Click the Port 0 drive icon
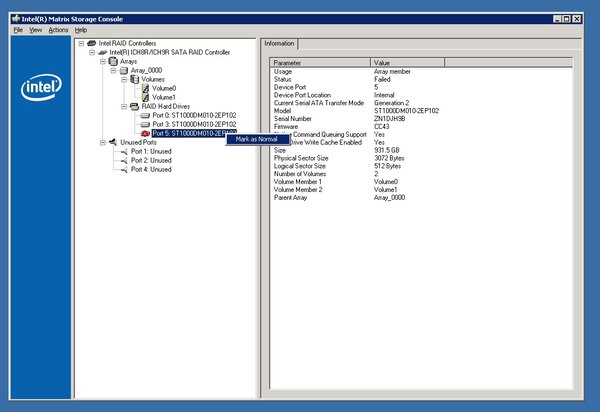The width and height of the screenshot is (600, 412). tap(145, 115)
